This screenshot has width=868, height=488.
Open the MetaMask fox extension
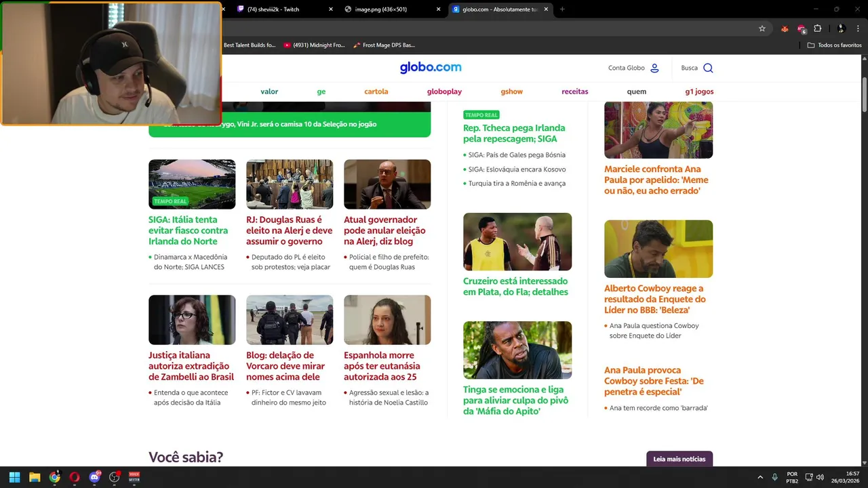(x=785, y=28)
